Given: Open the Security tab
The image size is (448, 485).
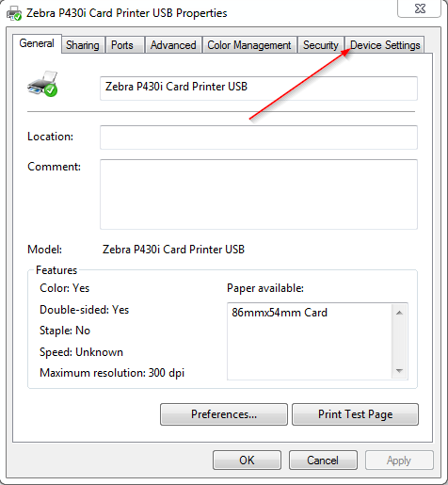Looking at the screenshot, I should (321, 45).
